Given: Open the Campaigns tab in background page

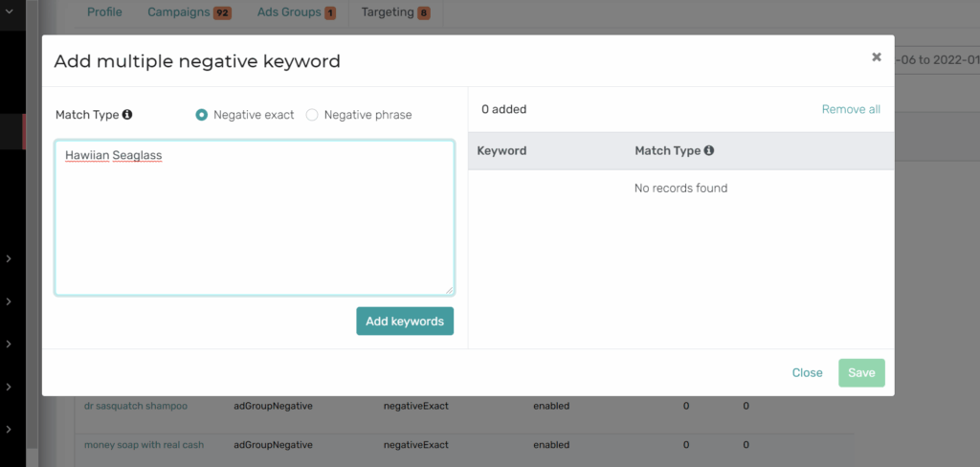Looking at the screenshot, I should 189,12.
